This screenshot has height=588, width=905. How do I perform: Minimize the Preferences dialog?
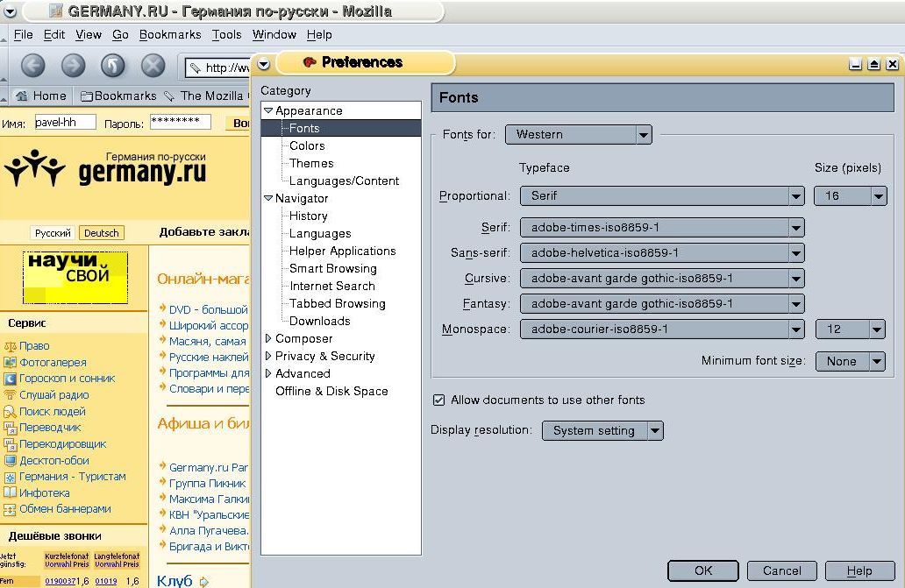(855, 64)
